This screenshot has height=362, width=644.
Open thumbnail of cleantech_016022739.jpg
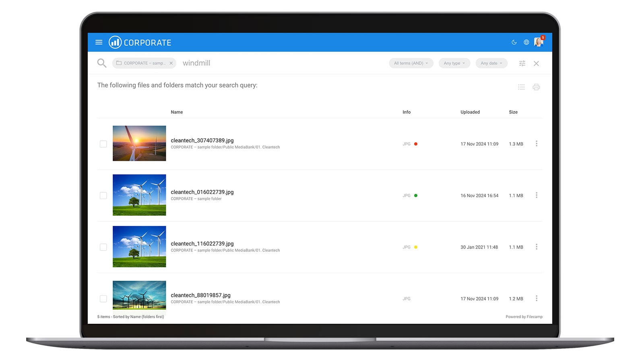[139, 195]
